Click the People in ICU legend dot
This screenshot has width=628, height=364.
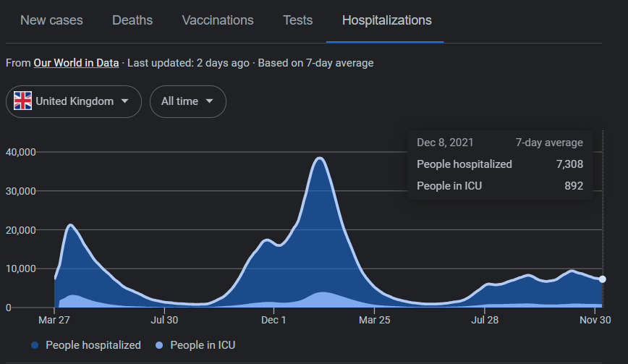click(x=159, y=345)
